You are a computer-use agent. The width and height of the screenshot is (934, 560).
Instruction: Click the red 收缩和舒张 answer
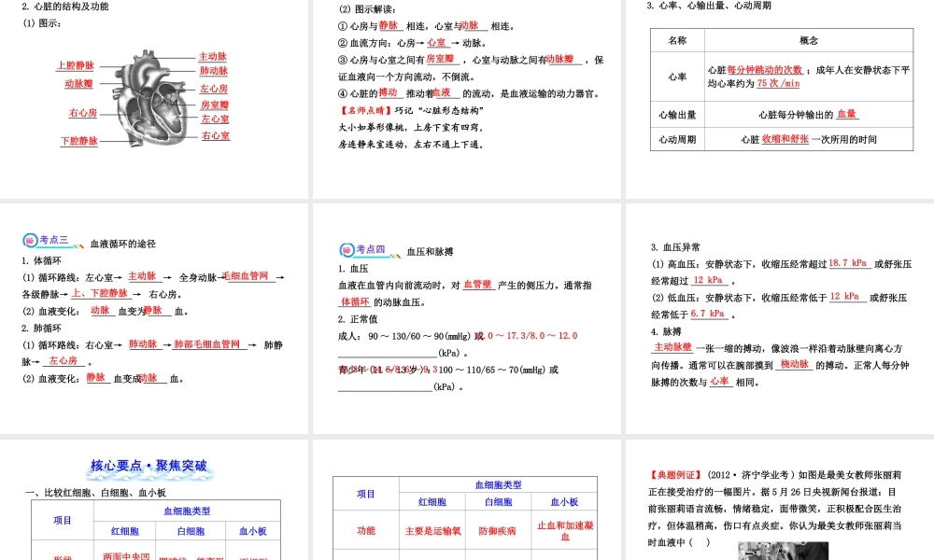[x=785, y=139]
